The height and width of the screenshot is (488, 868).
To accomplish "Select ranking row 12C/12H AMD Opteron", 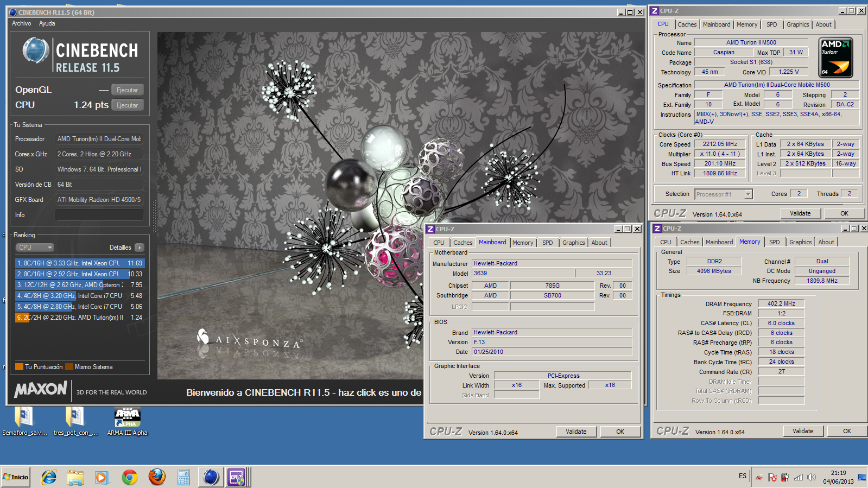I will 80,285.
